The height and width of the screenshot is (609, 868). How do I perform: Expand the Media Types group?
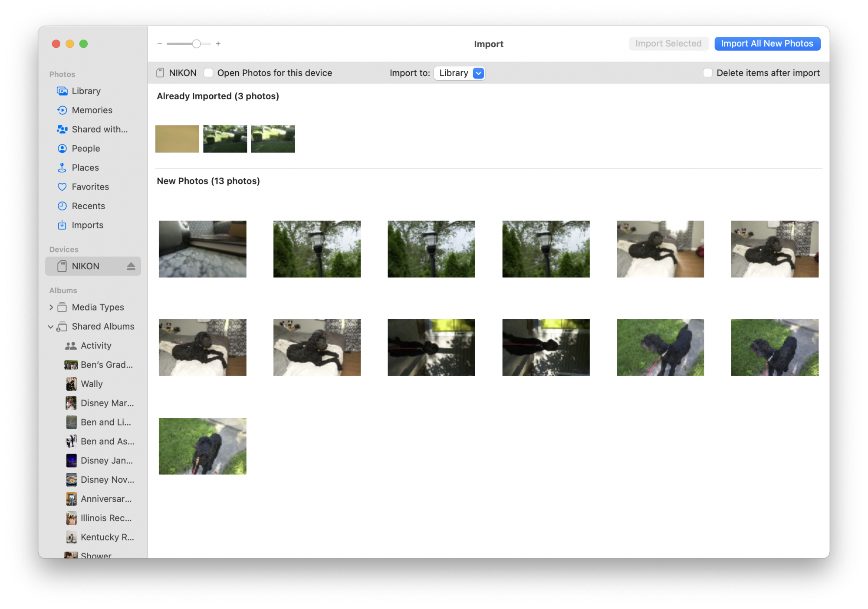(51, 308)
